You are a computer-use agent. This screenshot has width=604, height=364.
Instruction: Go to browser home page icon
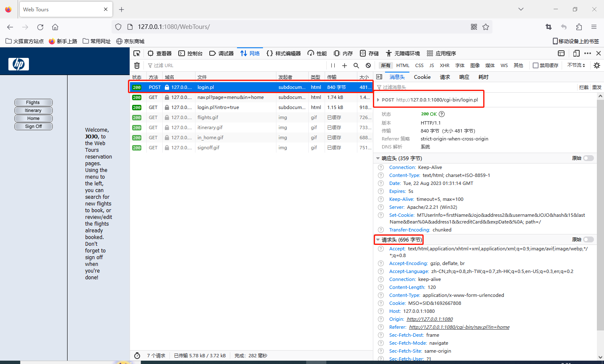[55, 27]
